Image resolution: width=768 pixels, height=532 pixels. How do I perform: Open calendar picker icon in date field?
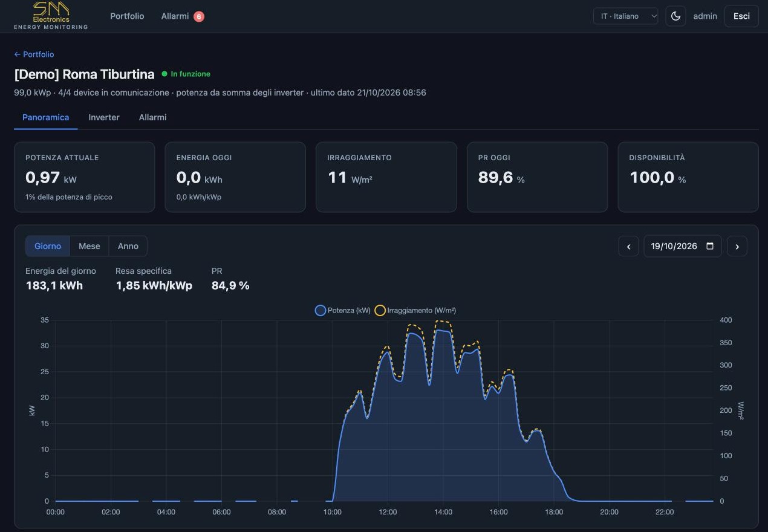point(710,246)
